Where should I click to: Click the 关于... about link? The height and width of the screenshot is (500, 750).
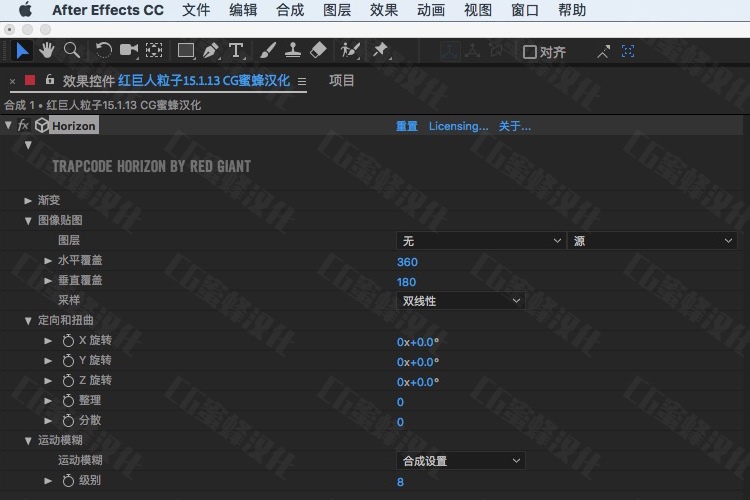515,126
